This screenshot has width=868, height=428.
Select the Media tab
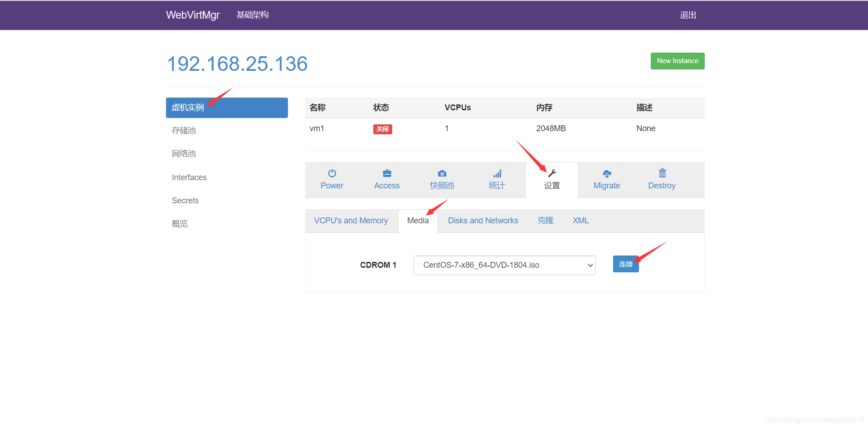coord(418,221)
